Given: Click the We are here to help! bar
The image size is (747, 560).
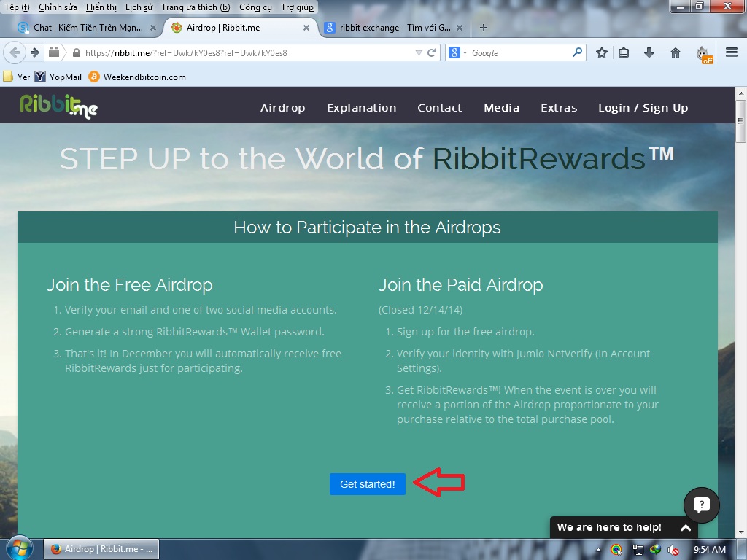Looking at the screenshot, I should coord(624,527).
